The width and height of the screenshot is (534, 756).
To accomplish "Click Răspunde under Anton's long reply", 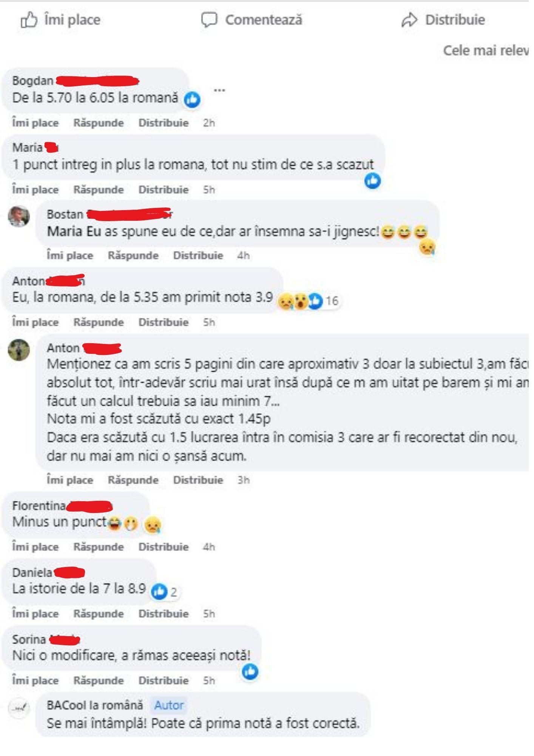I will point(133,480).
